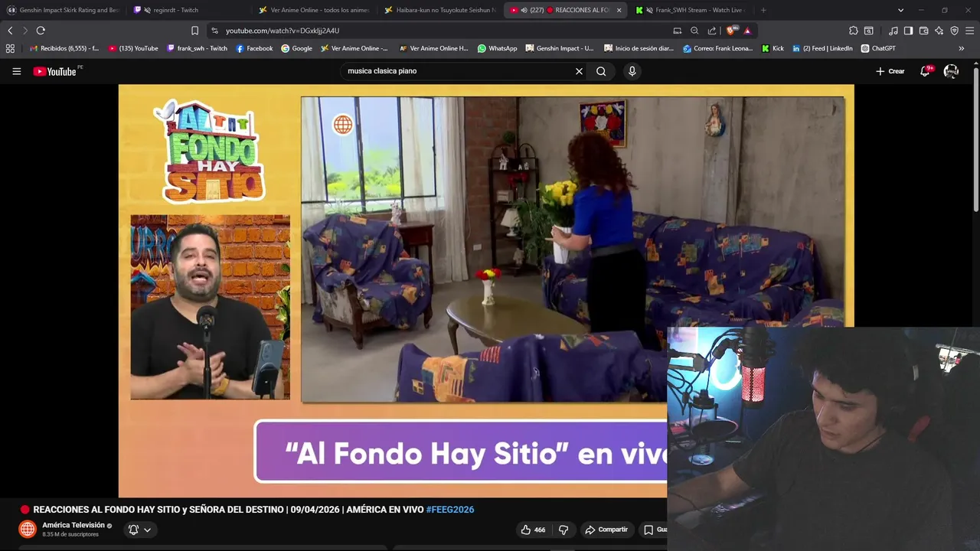Open the Correo: Frank Leona bookmark
Viewport: 980px width, 551px height.
pos(717,48)
